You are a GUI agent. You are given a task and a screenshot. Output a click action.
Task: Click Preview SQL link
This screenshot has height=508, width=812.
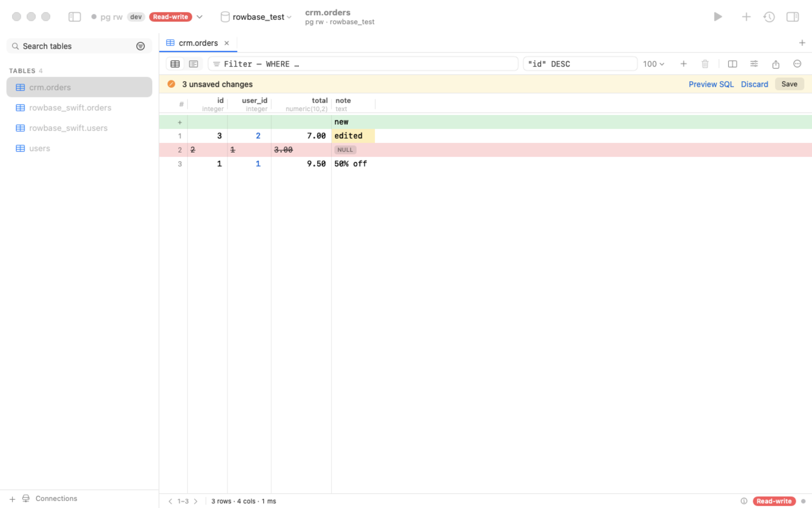tap(711, 84)
